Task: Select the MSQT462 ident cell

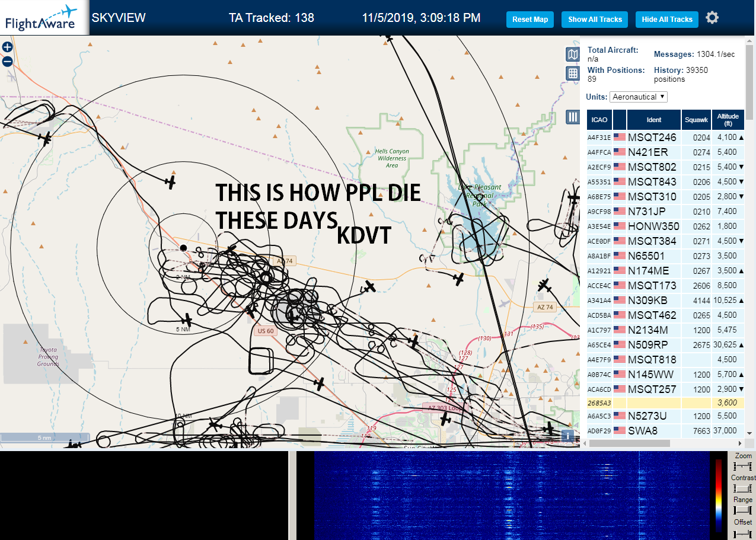Action: pos(654,315)
